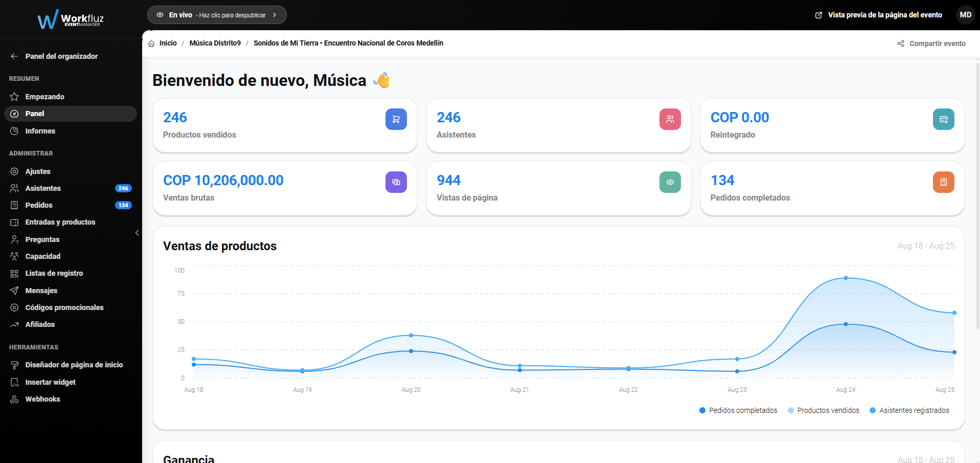This screenshot has height=463, width=980.
Task: Click QR icon beside Listas de registro
Action: [14, 273]
